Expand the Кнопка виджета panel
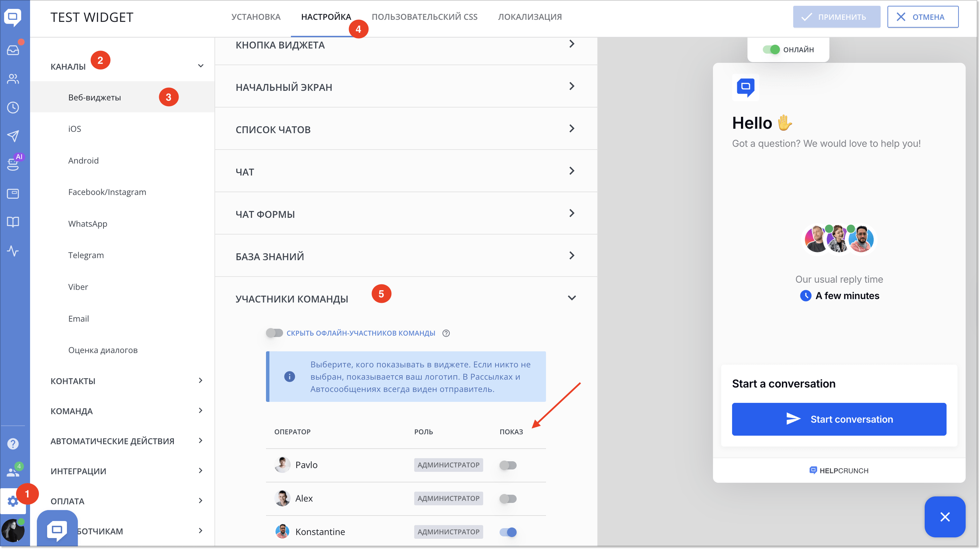 pos(406,45)
